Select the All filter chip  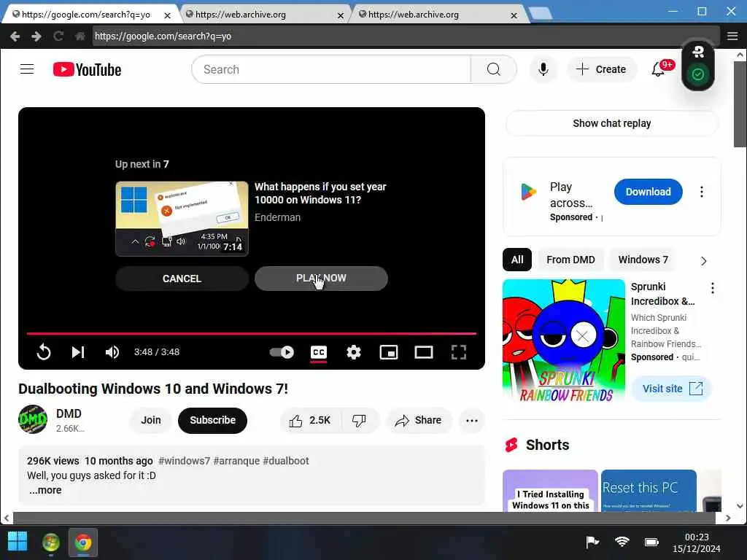coord(517,260)
